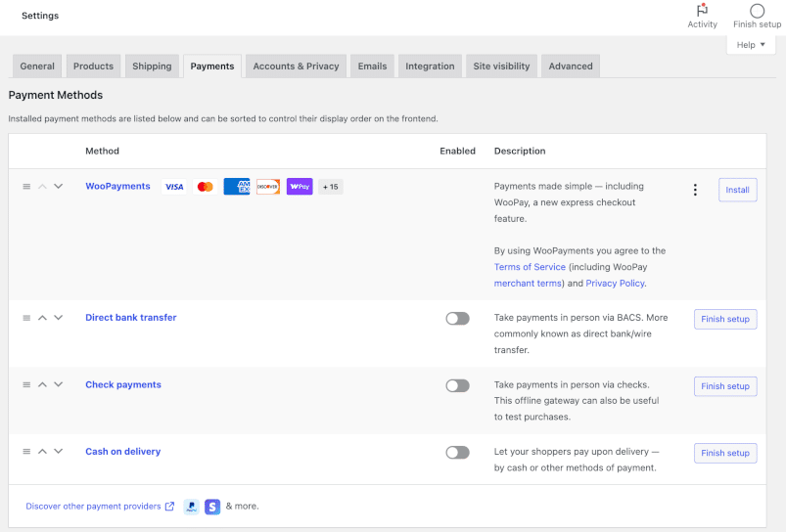Grab Check payments drag handle

point(26,384)
